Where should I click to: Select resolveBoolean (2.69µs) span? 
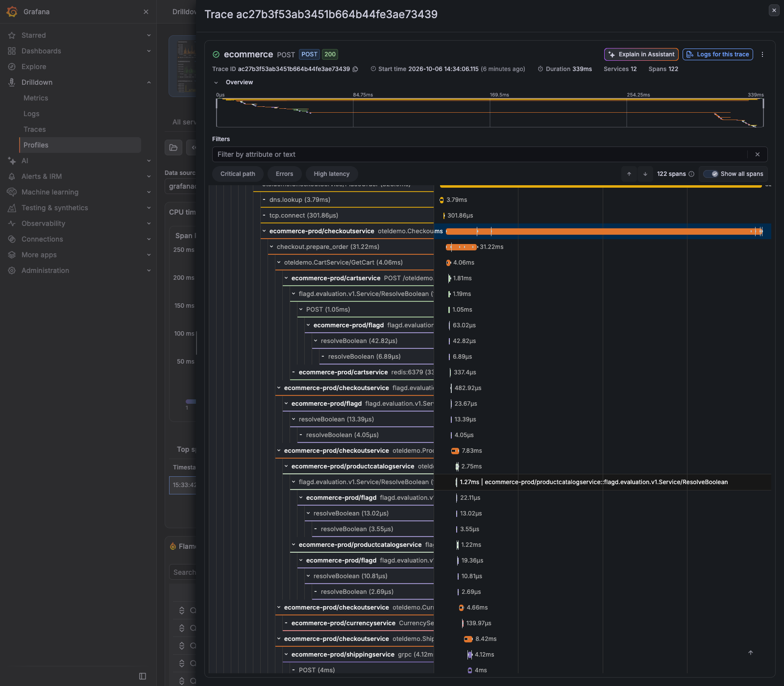pos(357,592)
